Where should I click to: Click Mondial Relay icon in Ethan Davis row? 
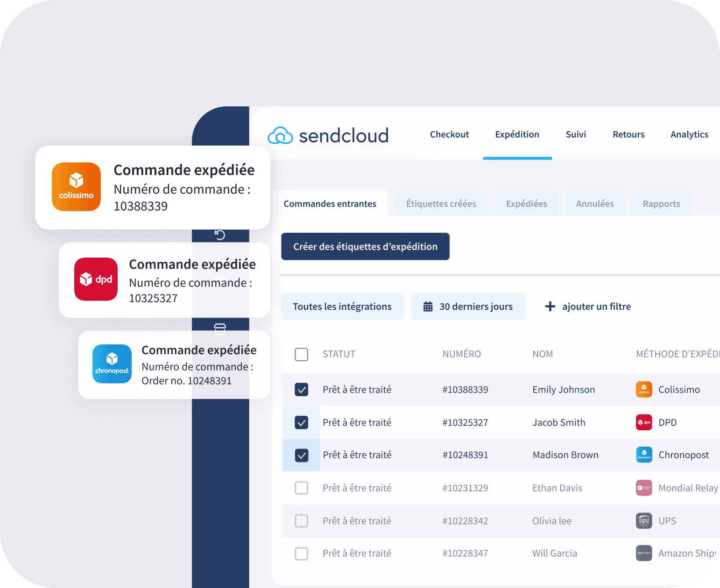coord(644,488)
